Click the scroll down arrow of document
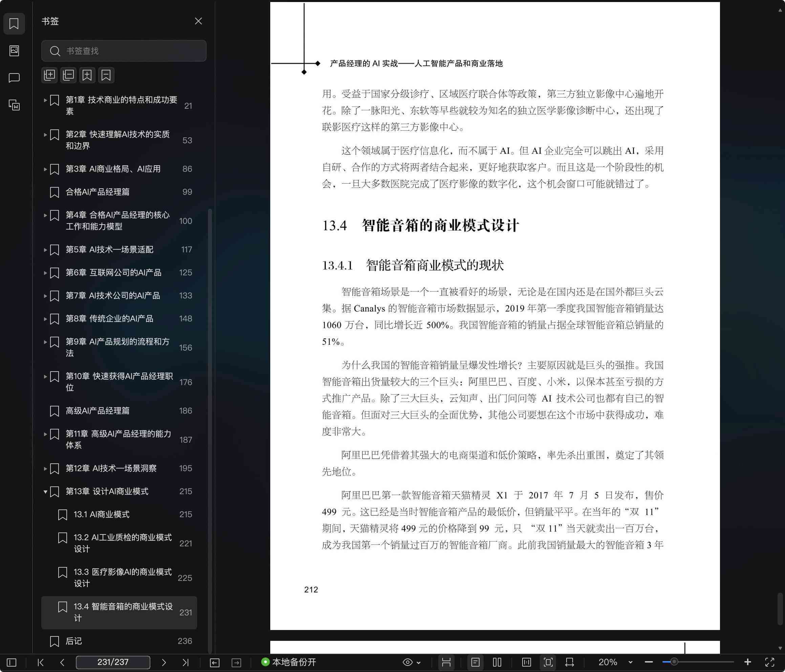 [780, 648]
